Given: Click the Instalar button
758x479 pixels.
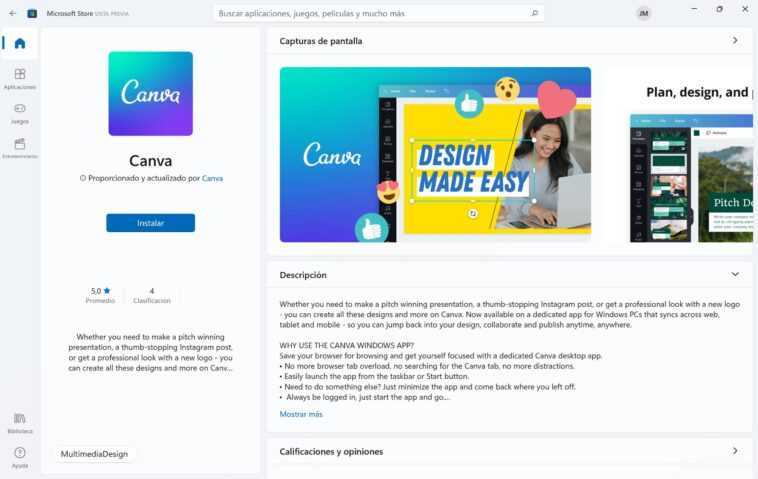Looking at the screenshot, I should [150, 223].
